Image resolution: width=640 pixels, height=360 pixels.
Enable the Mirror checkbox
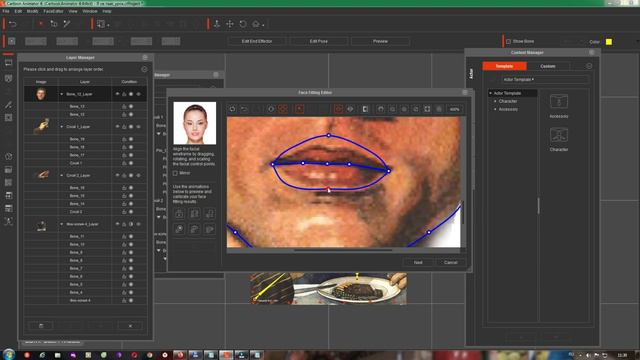click(175, 173)
